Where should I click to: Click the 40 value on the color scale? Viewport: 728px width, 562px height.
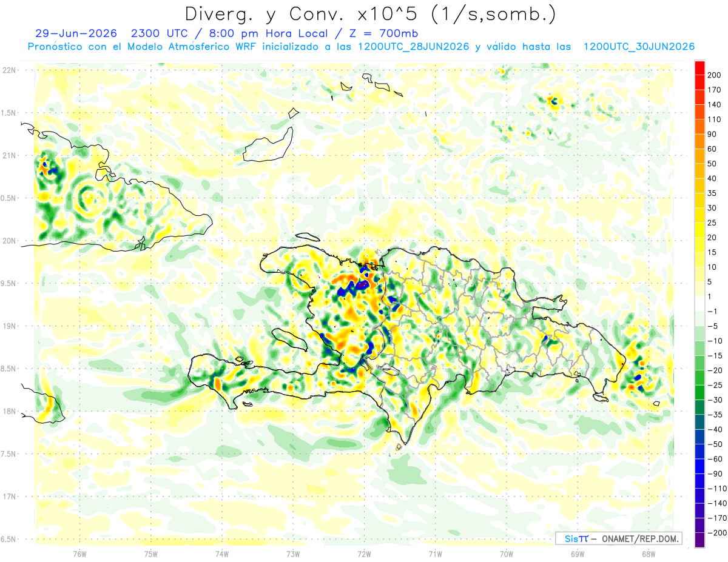point(713,178)
